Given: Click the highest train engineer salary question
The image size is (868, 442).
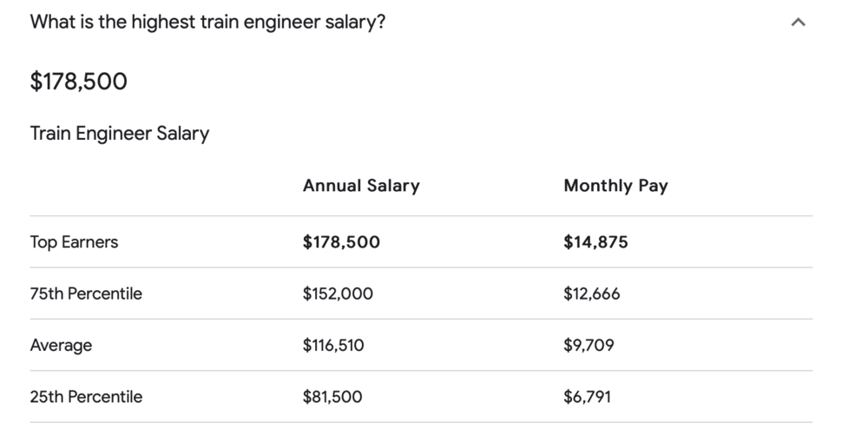Looking at the screenshot, I should (207, 23).
